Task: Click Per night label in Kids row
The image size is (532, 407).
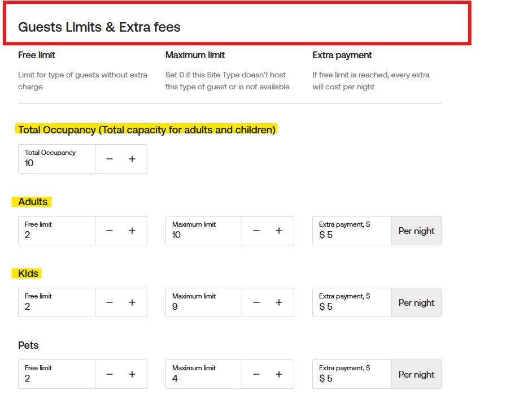Action: [416, 302]
